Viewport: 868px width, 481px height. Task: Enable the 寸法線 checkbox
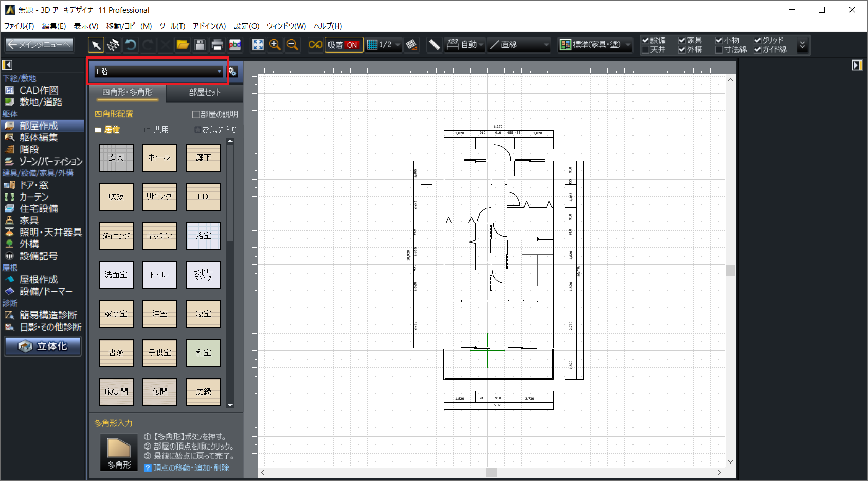[x=719, y=50]
